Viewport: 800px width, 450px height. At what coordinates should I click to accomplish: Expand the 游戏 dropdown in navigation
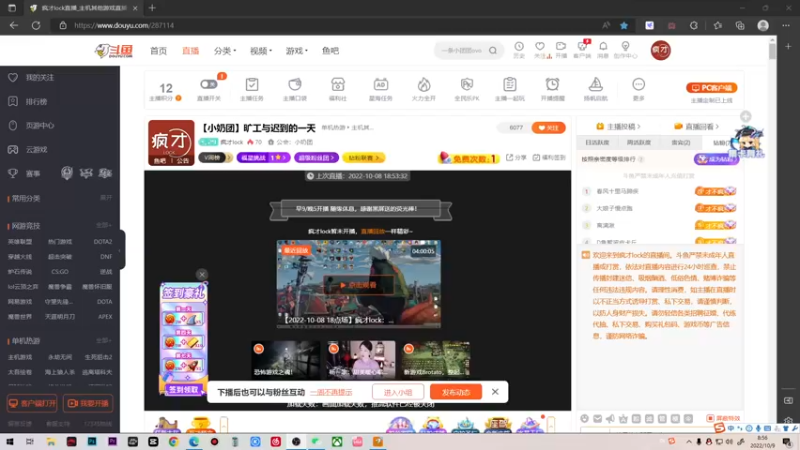pos(296,51)
